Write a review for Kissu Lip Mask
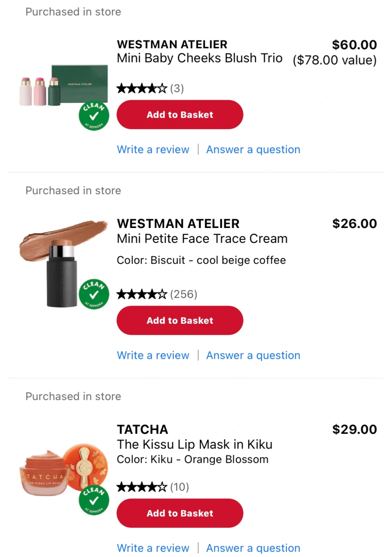The width and height of the screenshot is (392, 557). (x=153, y=548)
